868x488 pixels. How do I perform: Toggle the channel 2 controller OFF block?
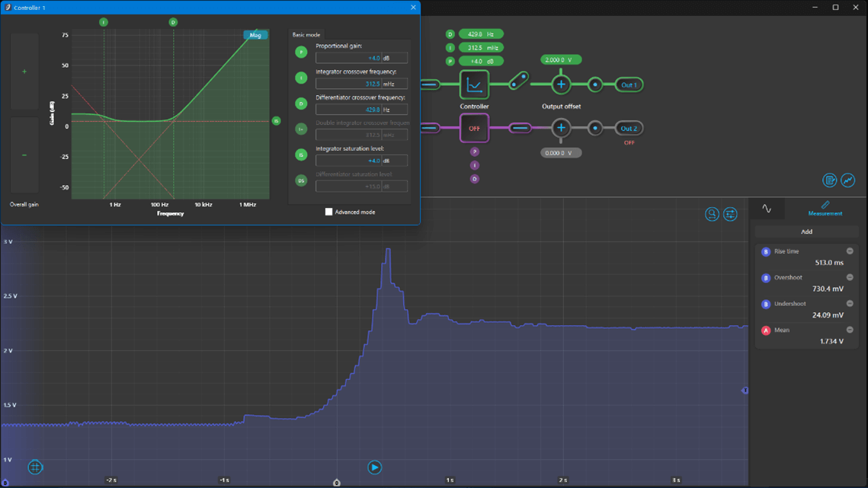474,128
